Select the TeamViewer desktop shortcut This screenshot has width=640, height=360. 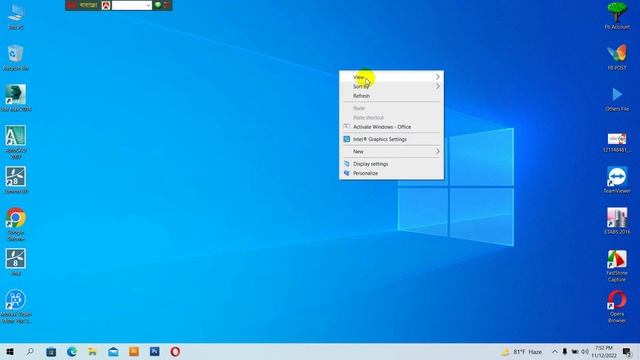[x=617, y=180]
